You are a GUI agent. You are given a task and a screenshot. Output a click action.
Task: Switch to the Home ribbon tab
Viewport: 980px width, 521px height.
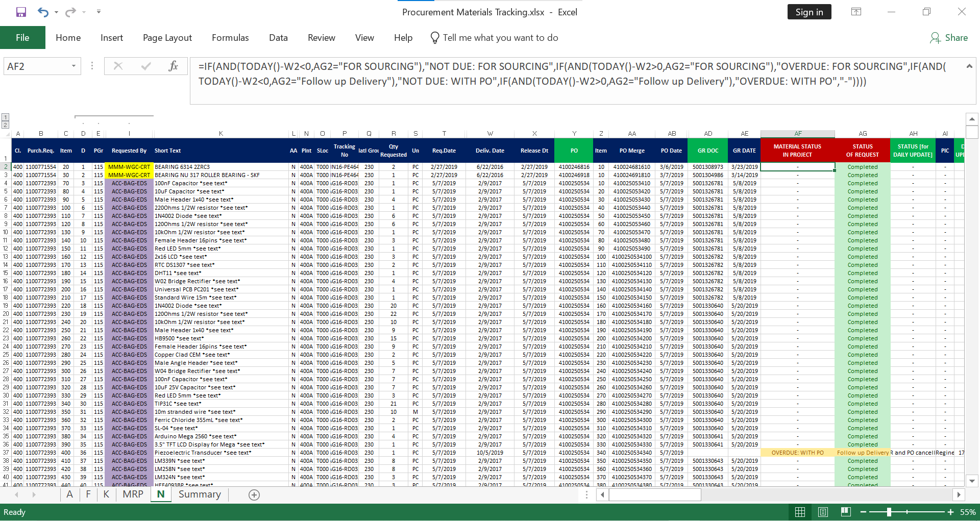(x=68, y=38)
